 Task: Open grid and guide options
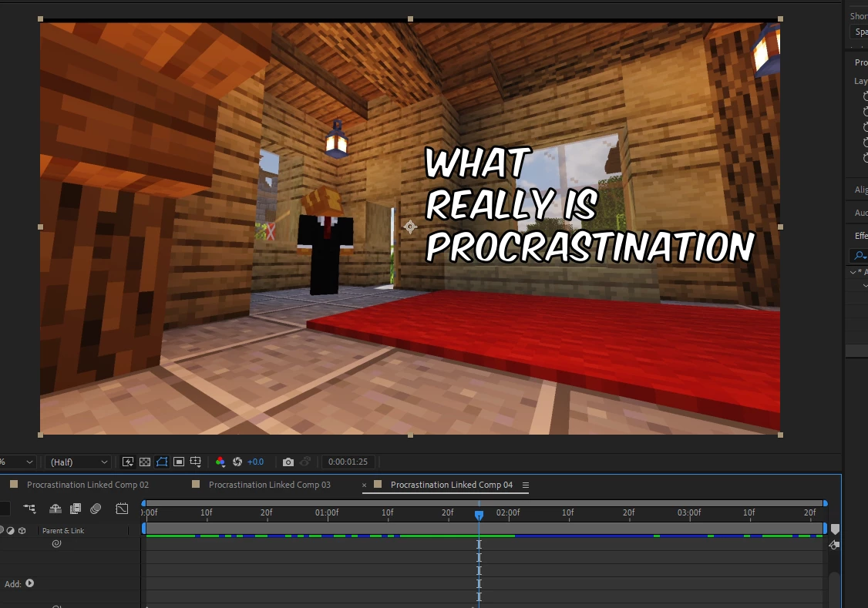[x=195, y=462]
